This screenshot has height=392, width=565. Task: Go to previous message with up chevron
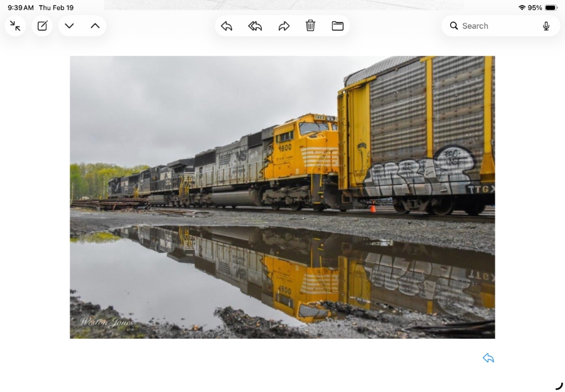(95, 26)
